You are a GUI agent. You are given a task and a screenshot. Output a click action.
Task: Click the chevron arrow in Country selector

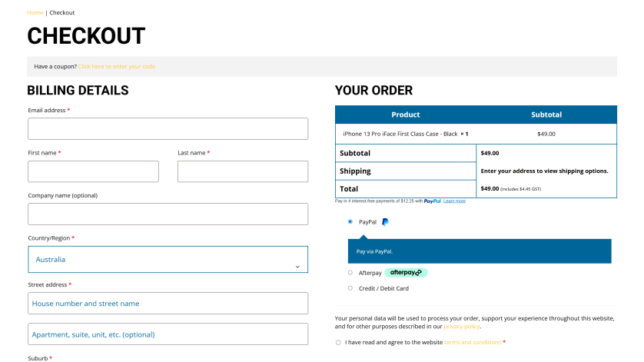(x=297, y=267)
